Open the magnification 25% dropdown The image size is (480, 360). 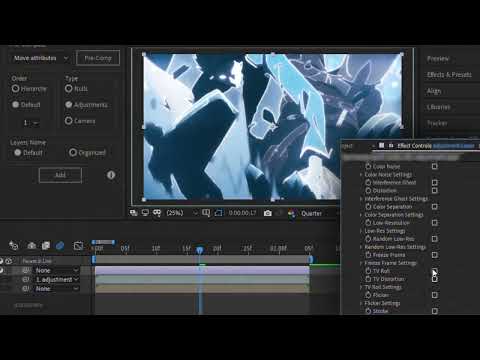pyautogui.click(x=182, y=213)
